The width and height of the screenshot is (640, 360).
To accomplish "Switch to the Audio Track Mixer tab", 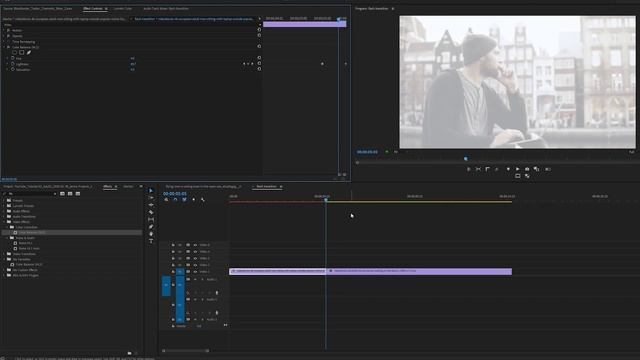I will (166, 9).
